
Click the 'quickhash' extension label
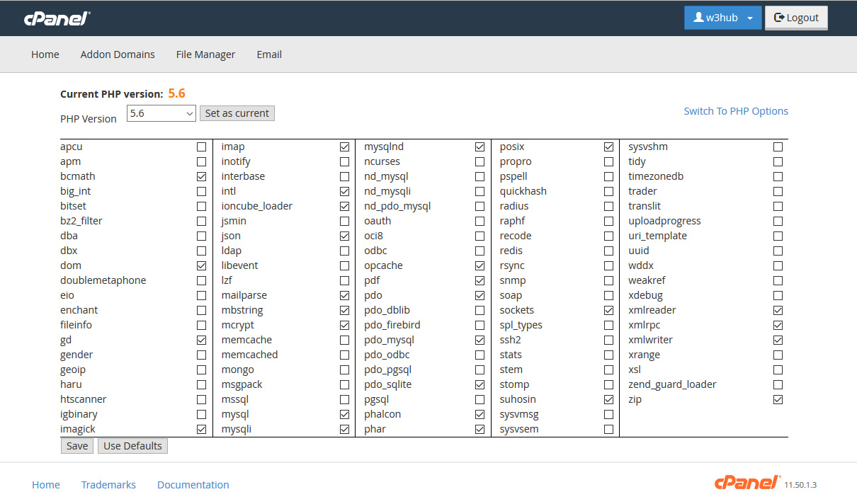pyautogui.click(x=523, y=191)
